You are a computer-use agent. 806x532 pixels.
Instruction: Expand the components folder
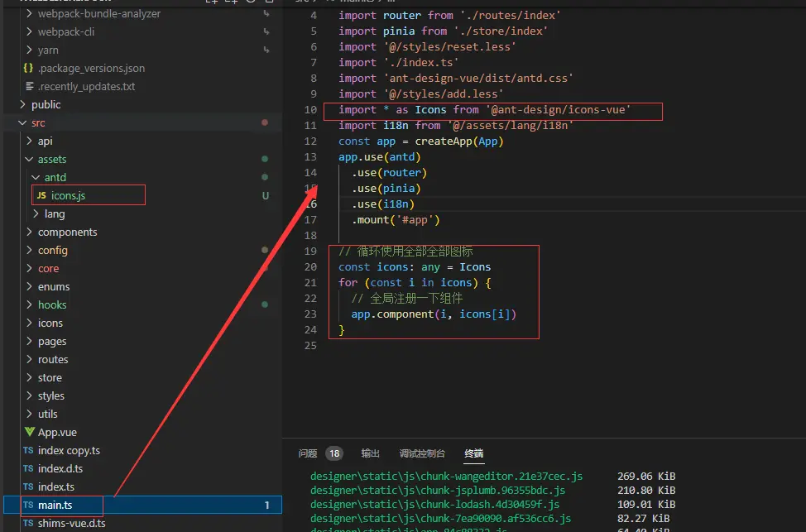30,232
